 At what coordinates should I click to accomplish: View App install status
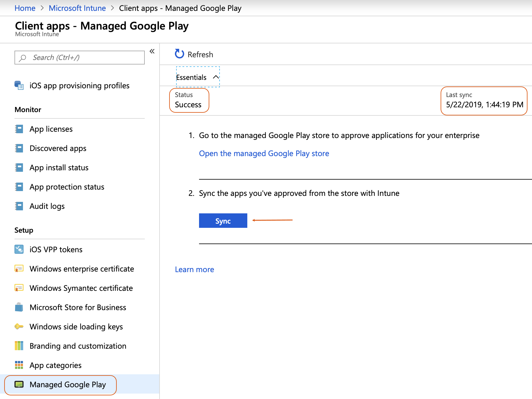[80, 168]
